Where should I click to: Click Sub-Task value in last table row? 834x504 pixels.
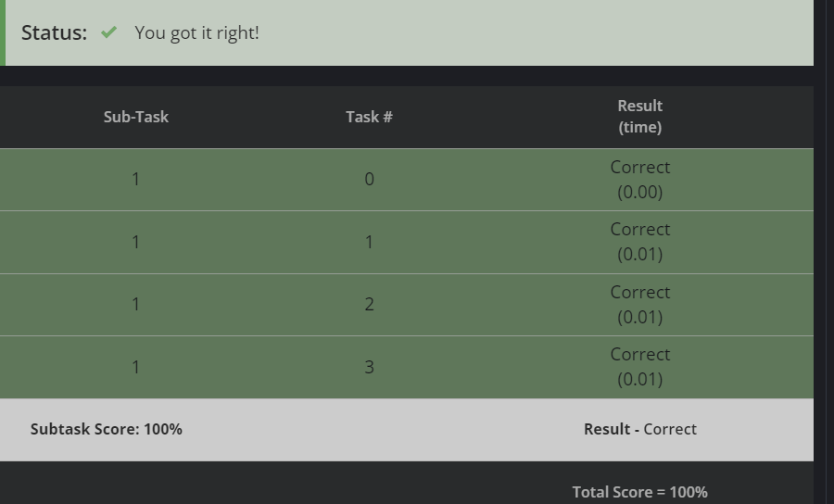coord(135,368)
